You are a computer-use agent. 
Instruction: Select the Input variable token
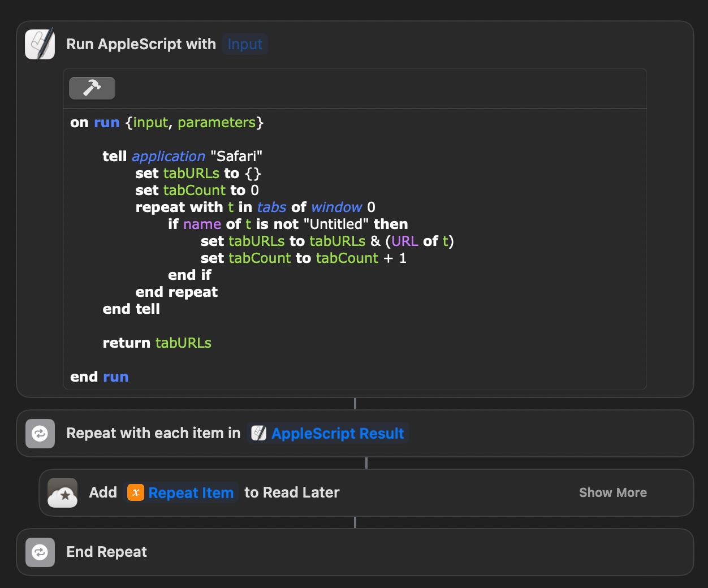[x=245, y=44]
